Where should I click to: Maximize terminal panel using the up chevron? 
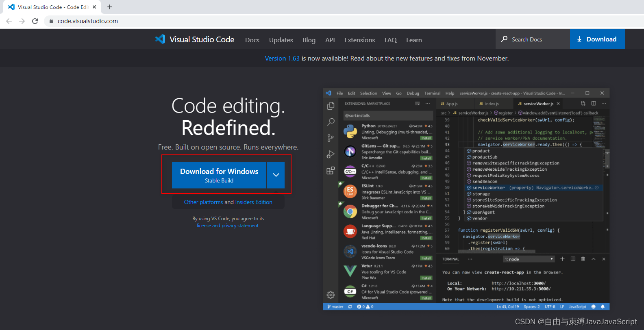(x=594, y=259)
